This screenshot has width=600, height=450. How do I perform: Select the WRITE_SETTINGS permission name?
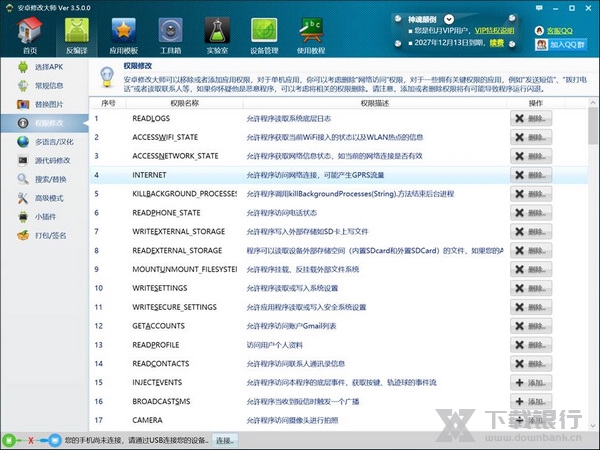(x=160, y=288)
